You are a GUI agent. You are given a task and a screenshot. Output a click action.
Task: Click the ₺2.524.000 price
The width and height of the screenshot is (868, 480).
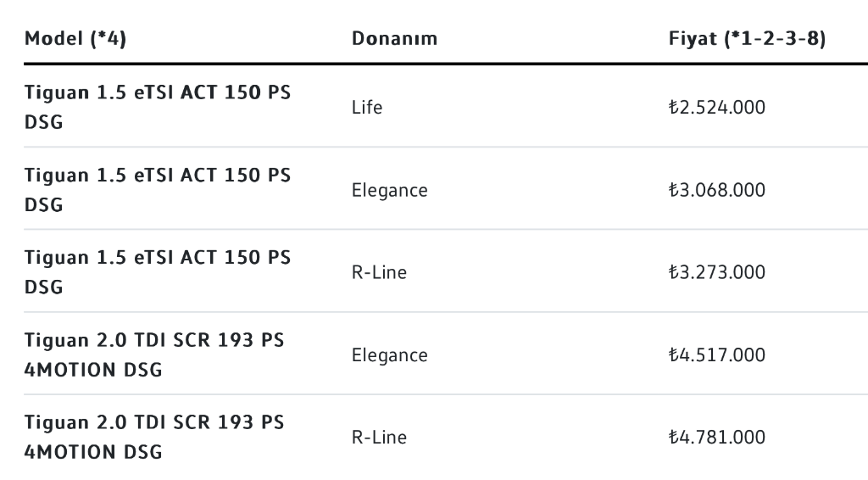717,107
